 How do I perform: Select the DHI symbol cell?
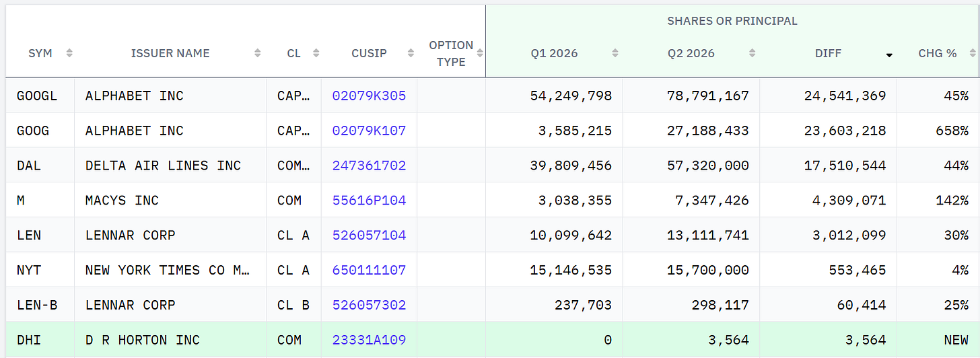[x=40, y=340]
